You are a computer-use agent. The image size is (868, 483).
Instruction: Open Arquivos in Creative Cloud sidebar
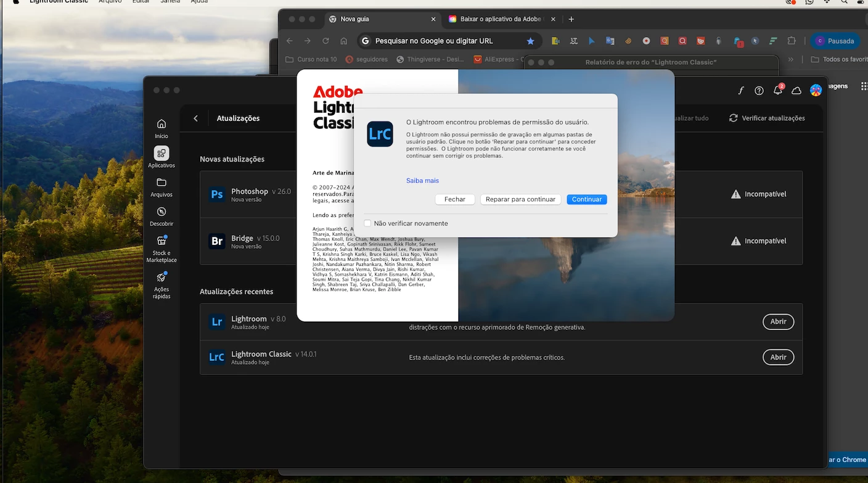pyautogui.click(x=162, y=187)
